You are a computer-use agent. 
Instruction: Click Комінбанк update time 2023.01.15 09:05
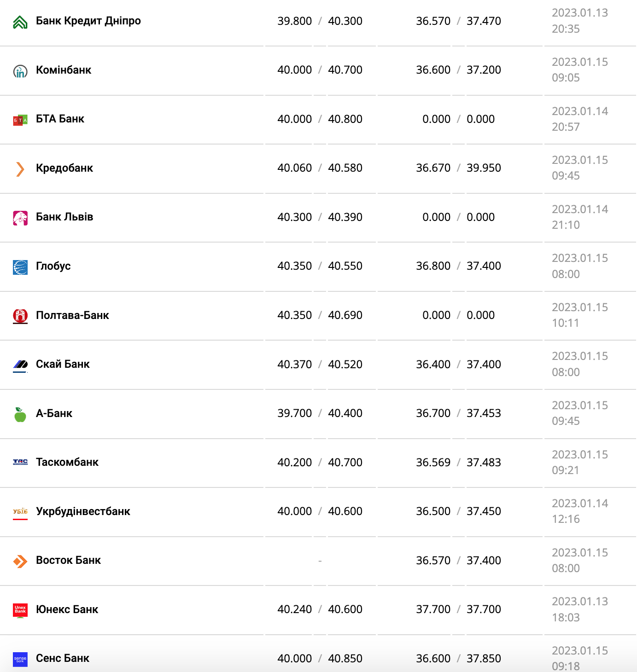580,70
